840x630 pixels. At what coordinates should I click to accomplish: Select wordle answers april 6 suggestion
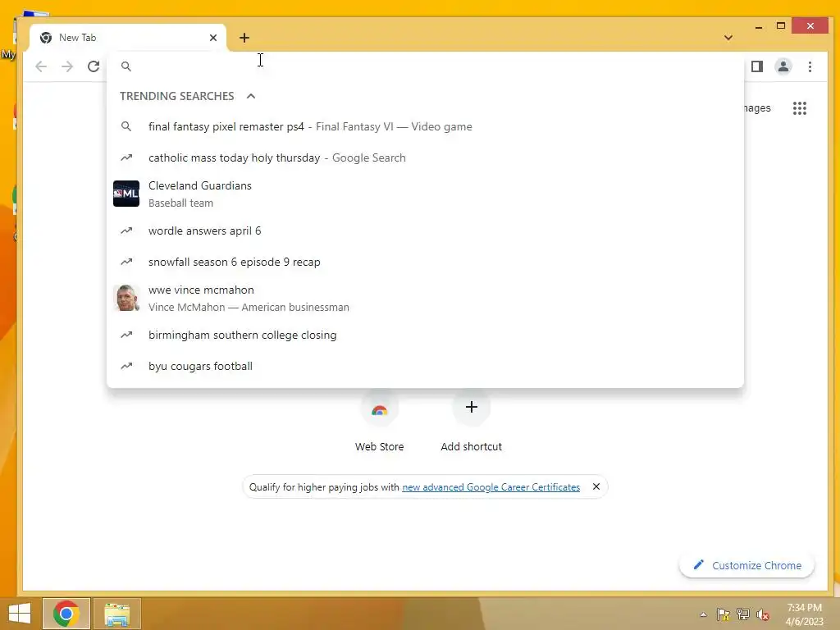coord(425,231)
